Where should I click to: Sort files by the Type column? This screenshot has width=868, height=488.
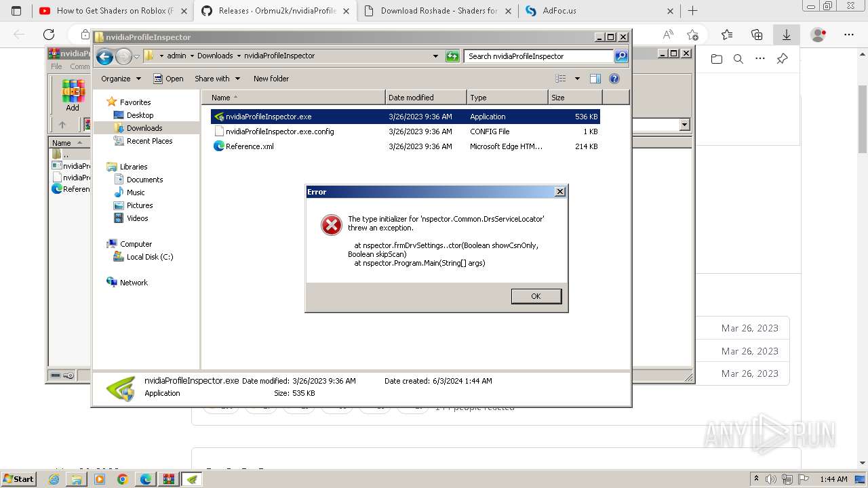pos(507,98)
